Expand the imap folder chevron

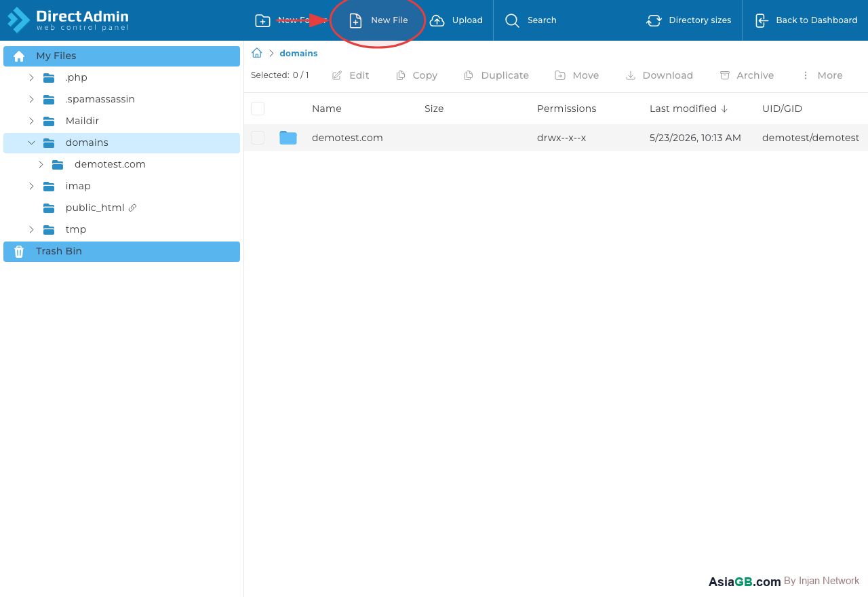pos(31,187)
